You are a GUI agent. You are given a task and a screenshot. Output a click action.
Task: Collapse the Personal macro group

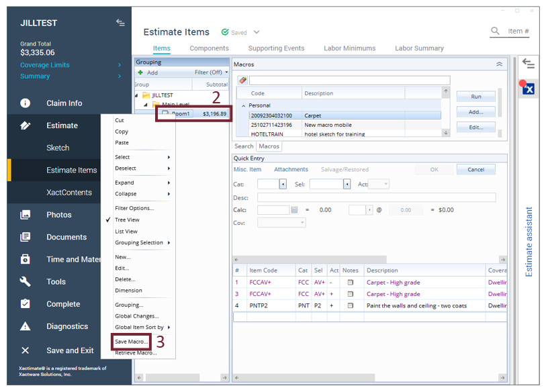[x=244, y=105]
